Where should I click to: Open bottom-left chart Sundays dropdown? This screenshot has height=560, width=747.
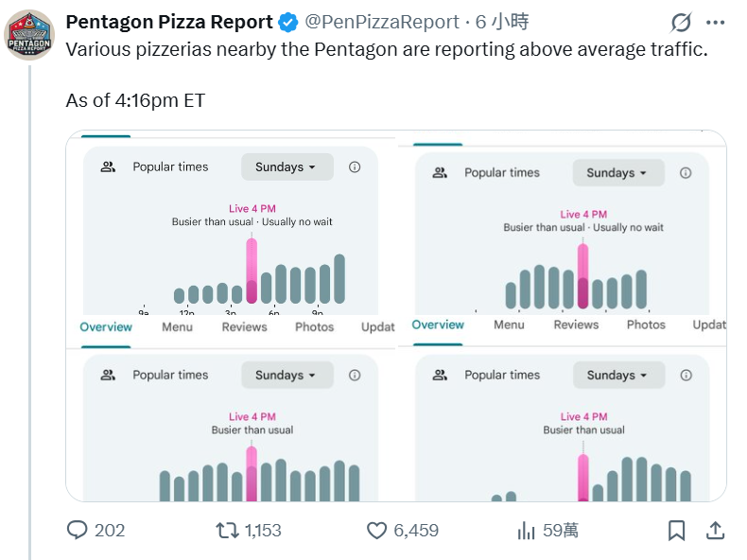point(287,375)
